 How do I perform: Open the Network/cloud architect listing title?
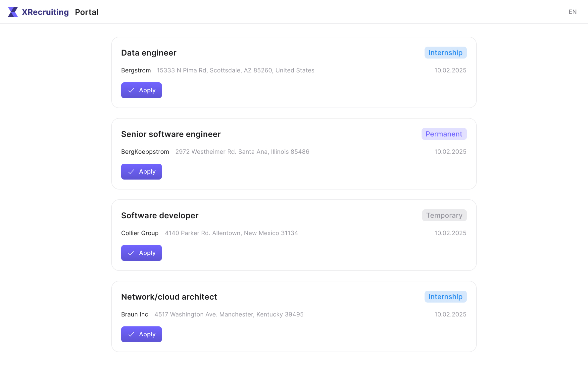[169, 297]
